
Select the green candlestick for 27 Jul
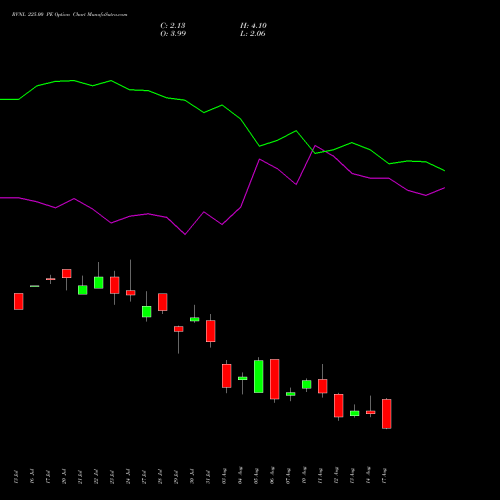[x=147, y=312]
